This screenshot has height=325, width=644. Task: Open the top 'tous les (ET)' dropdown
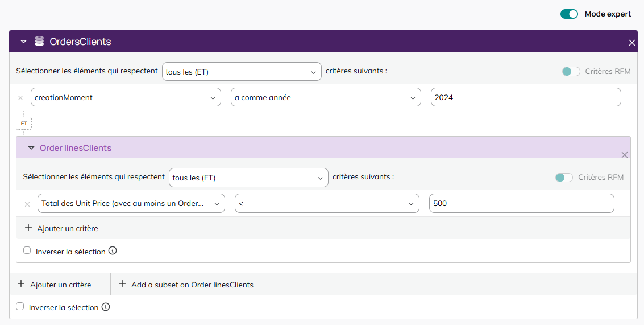point(242,72)
